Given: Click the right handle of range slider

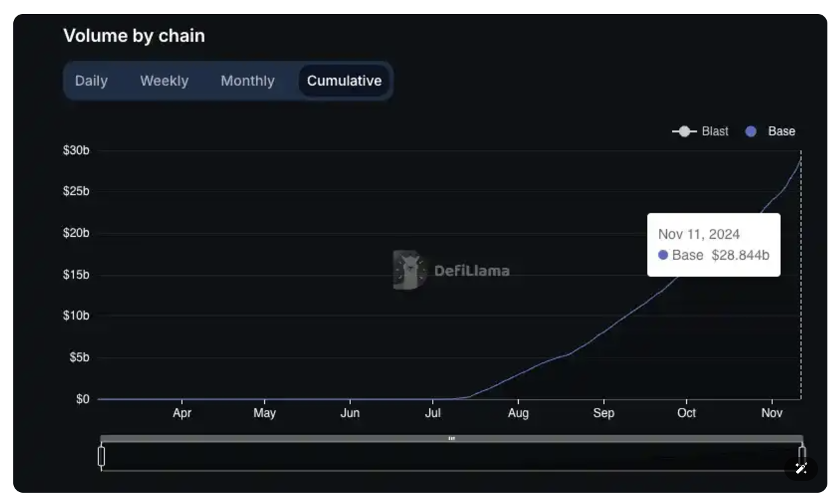Looking at the screenshot, I should point(802,456).
